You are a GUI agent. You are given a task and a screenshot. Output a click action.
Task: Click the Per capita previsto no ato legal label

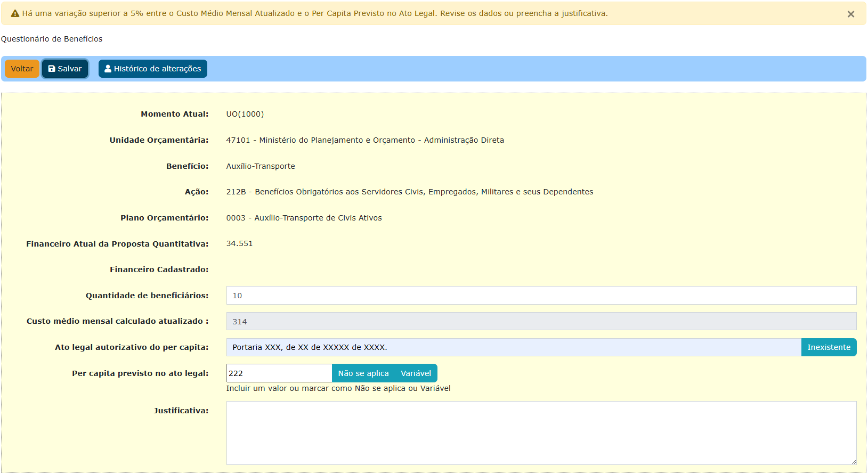pos(141,373)
